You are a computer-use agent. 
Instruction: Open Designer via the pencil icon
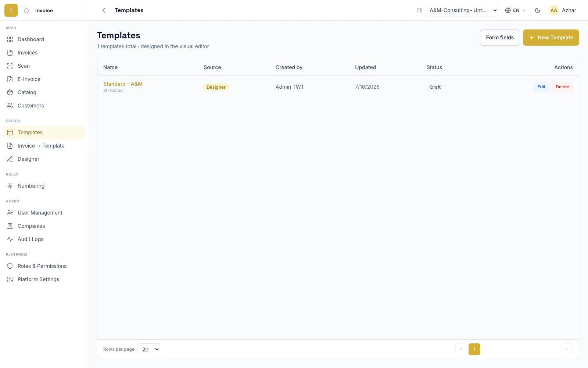point(10,159)
